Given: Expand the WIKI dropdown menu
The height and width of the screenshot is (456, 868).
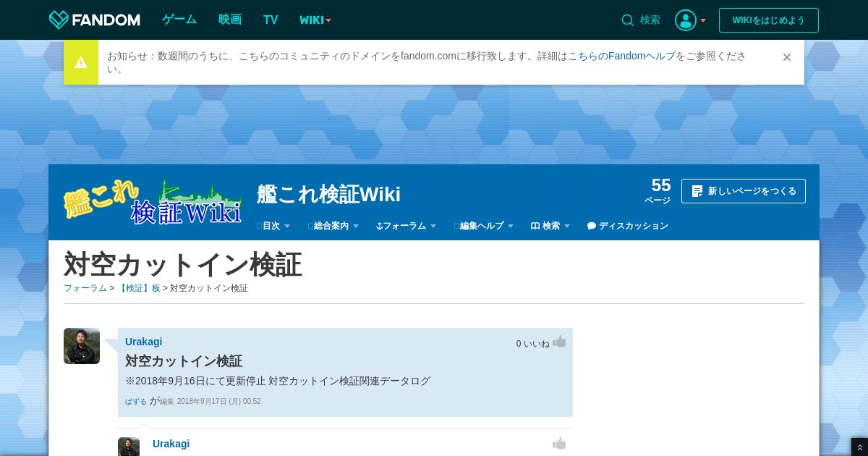Looking at the screenshot, I should pos(315,20).
